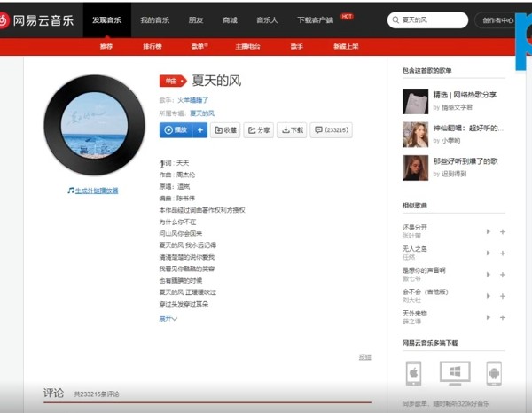Image resolution: width=532 pixels, height=413 pixels.
Task: Play similar song 天外来物
Action: tap(489, 317)
